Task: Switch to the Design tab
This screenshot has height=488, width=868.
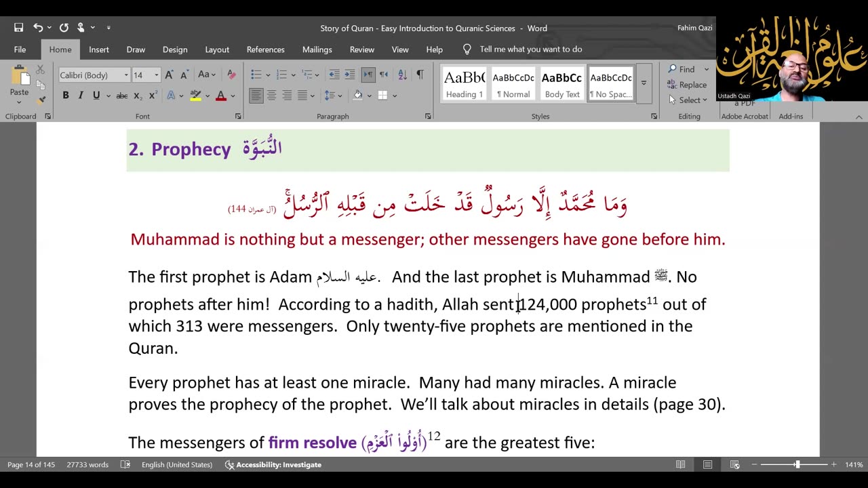Action: [x=175, y=49]
